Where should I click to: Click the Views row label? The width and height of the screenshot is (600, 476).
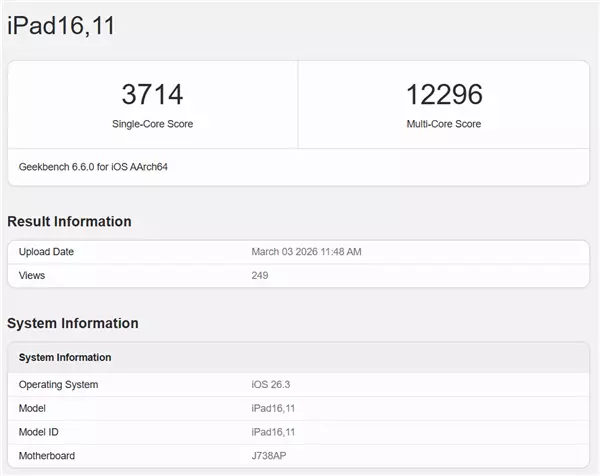point(32,275)
